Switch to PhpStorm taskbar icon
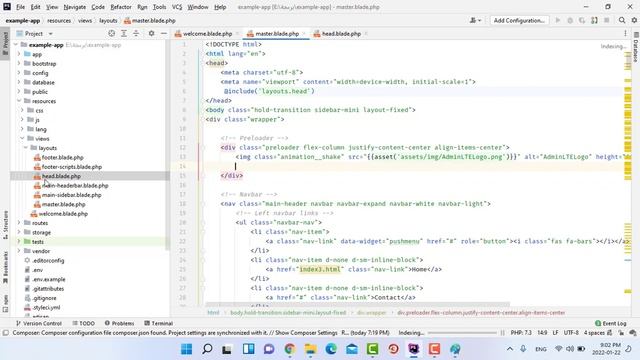Viewport: 640px width, 360px height. pos(413,349)
